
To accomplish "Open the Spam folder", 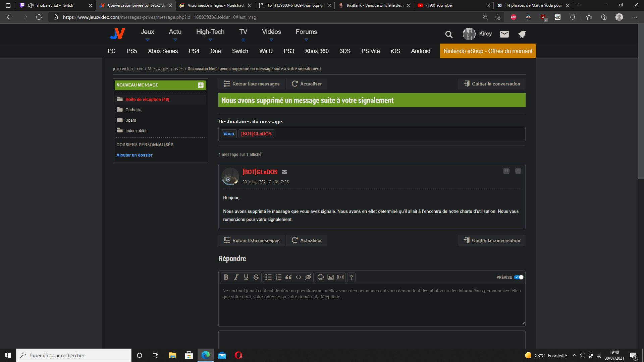I will tap(130, 120).
